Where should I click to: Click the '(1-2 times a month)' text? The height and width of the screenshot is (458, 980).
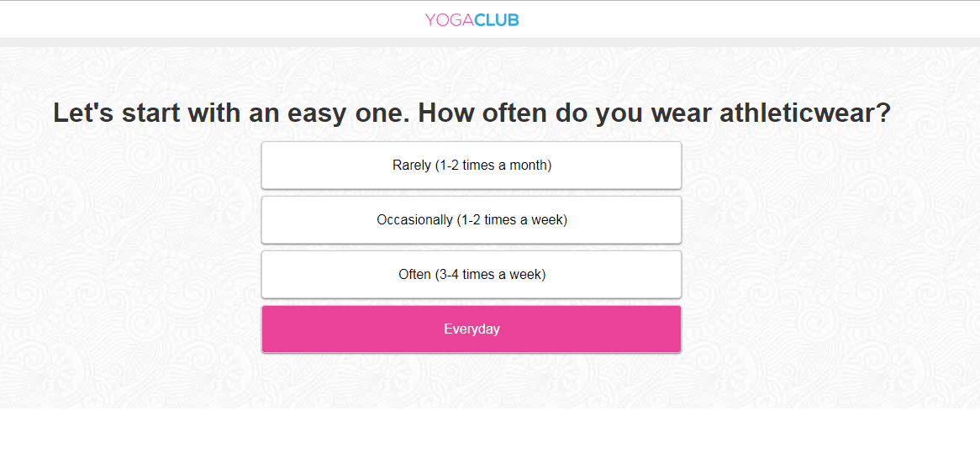[493, 166]
